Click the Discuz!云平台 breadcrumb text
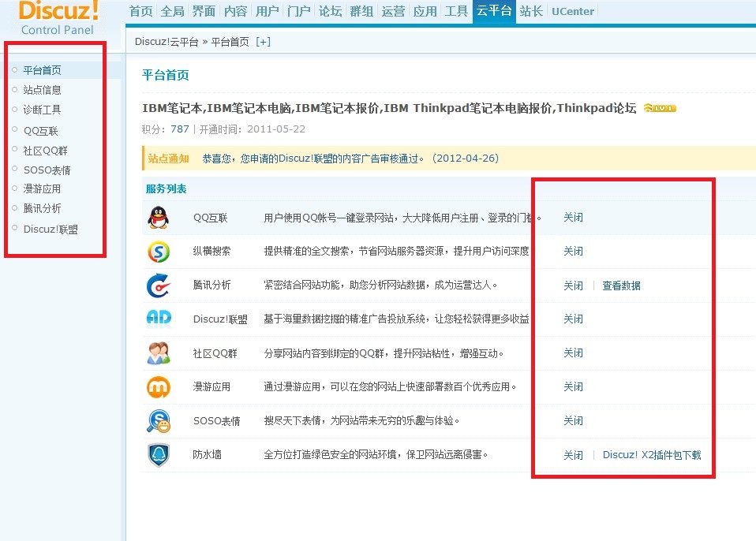This screenshot has width=756, height=541. (167, 42)
